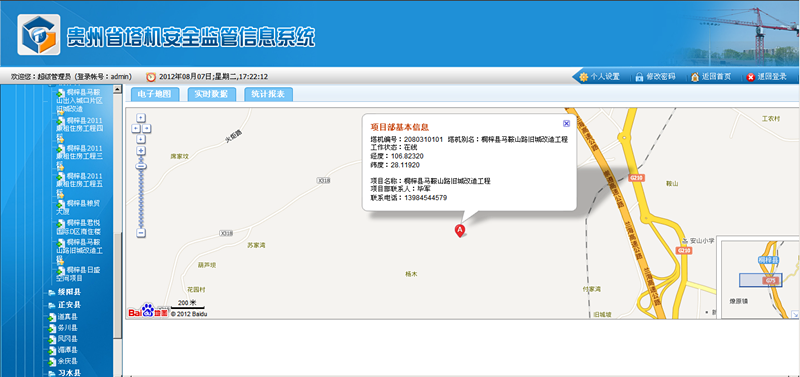The width and height of the screenshot is (800, 377).
Task: Pan the map down with the arrow button
Action: tap(141, 139)
